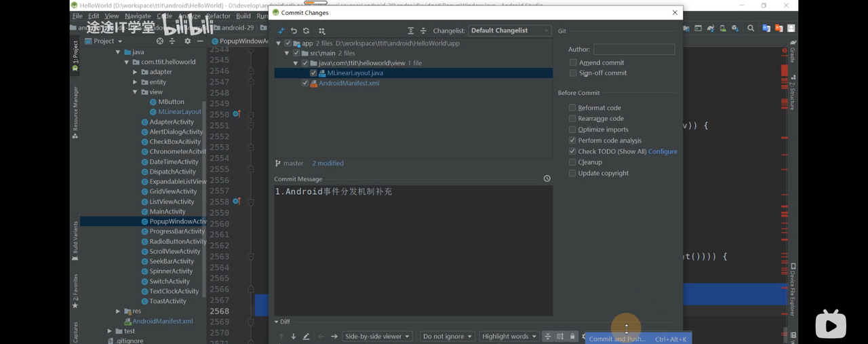868x344 pixels.
Task: Enable Amend commit checkbox
Action: click(x=573, y=62)
